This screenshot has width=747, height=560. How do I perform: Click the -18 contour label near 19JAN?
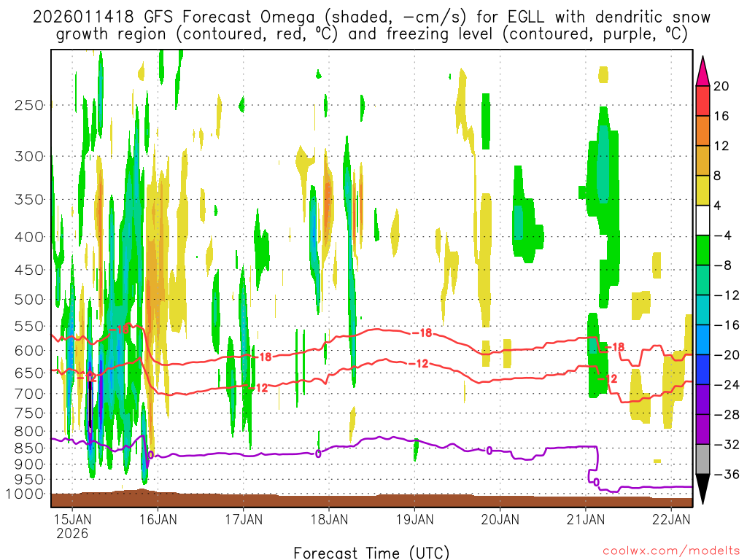pos(422,332)
